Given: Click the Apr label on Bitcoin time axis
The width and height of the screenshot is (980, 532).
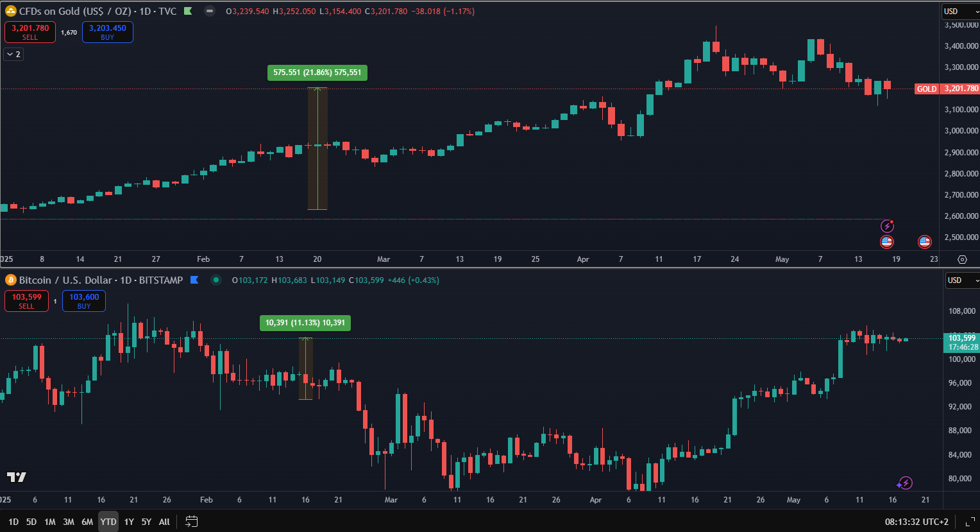Looking at the screenshot, I should click(x=595, y=499).
